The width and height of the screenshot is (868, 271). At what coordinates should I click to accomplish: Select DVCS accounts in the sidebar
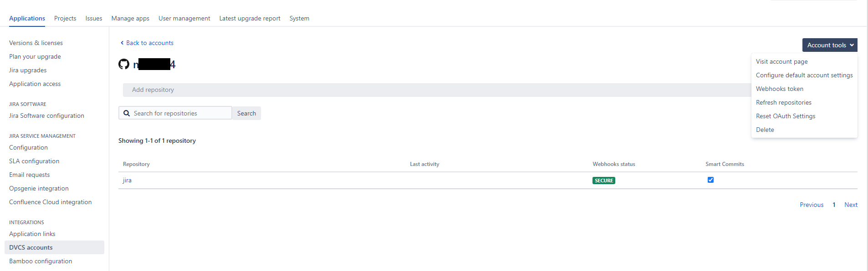click(x=54, y=247)
